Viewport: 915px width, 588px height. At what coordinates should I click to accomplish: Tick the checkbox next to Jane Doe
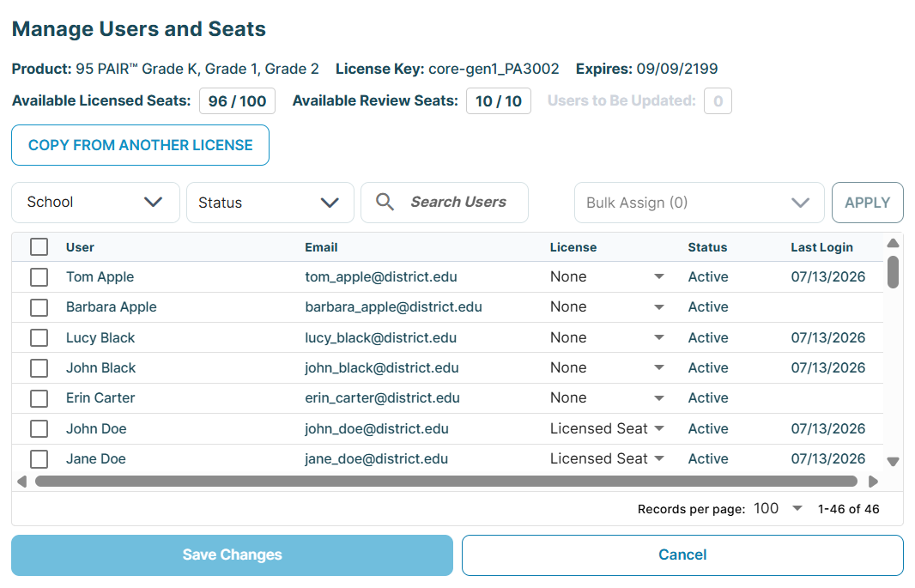pyautogui.click(x=39, y=459)
